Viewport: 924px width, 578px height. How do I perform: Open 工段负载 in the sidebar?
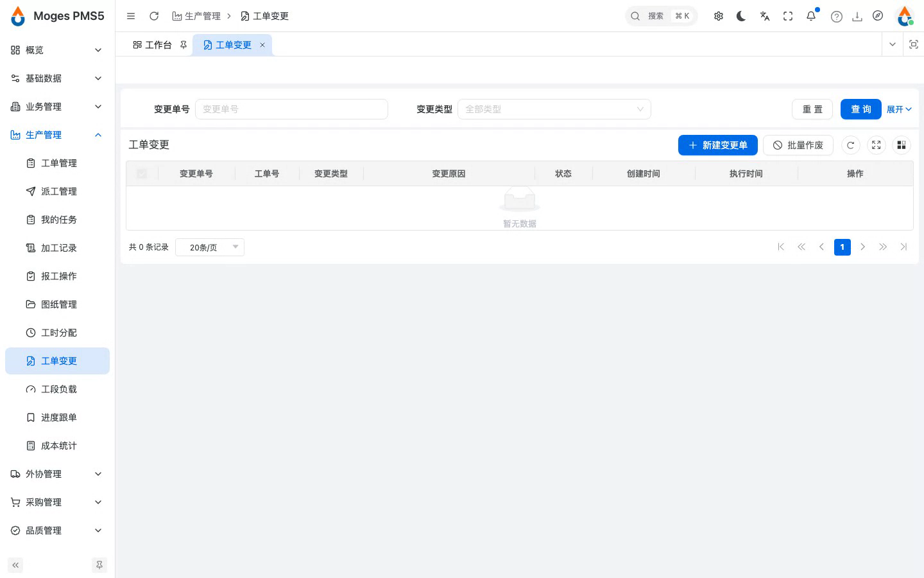pos(57,389)
